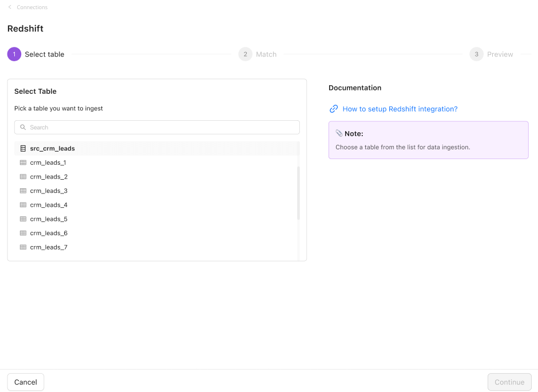The image size is (538, 392).
Task: Select the crm_leads_2 table
Action: pyautogui.click(x=49, y=177)
